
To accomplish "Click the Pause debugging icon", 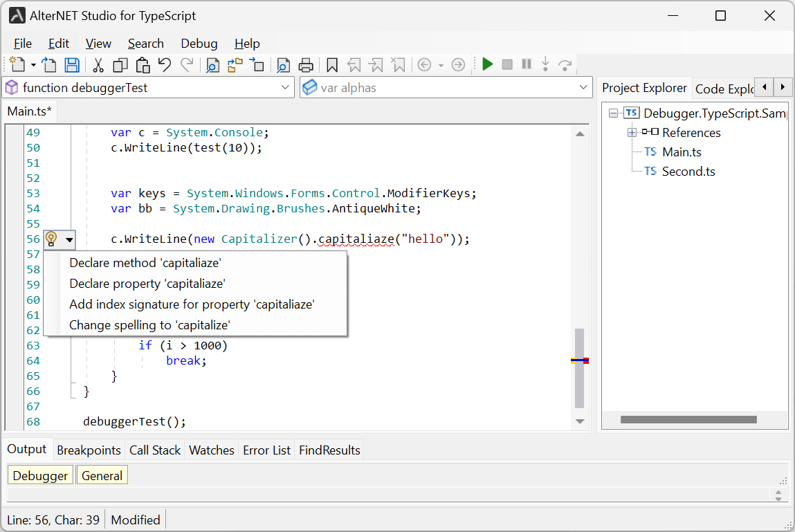I will point(527,64).
